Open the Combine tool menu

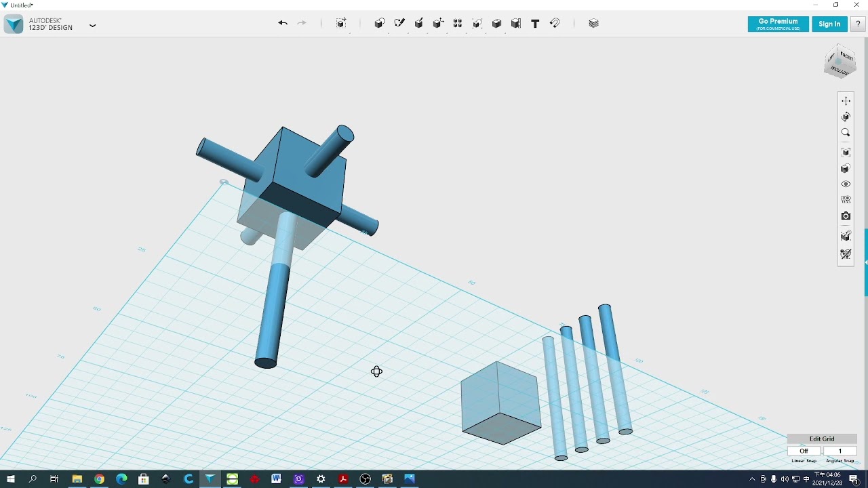(496, 24)
